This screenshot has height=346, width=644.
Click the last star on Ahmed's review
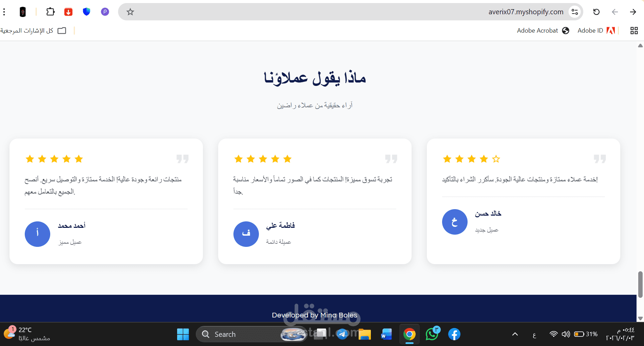pos(79,159)
